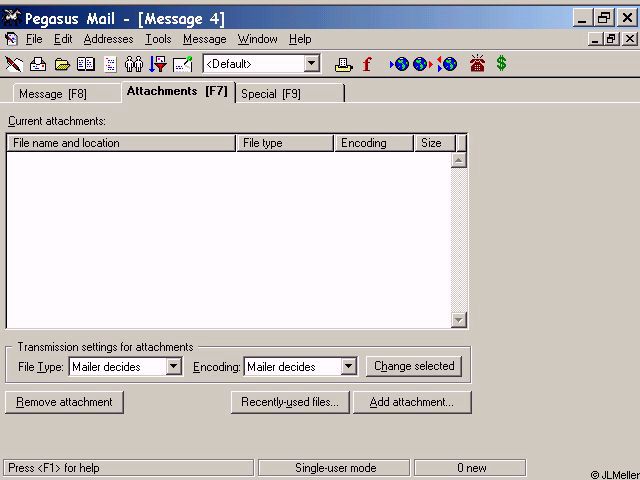
Task: Click the globe icon with red and blue arrows
Action: coord(447,64)
